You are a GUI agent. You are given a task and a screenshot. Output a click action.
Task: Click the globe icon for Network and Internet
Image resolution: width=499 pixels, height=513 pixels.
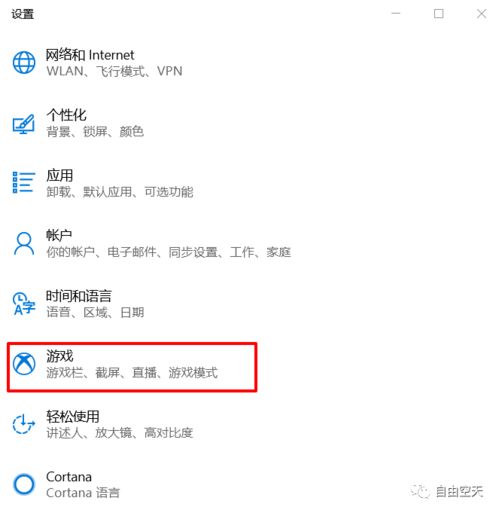tap(24, 62)
